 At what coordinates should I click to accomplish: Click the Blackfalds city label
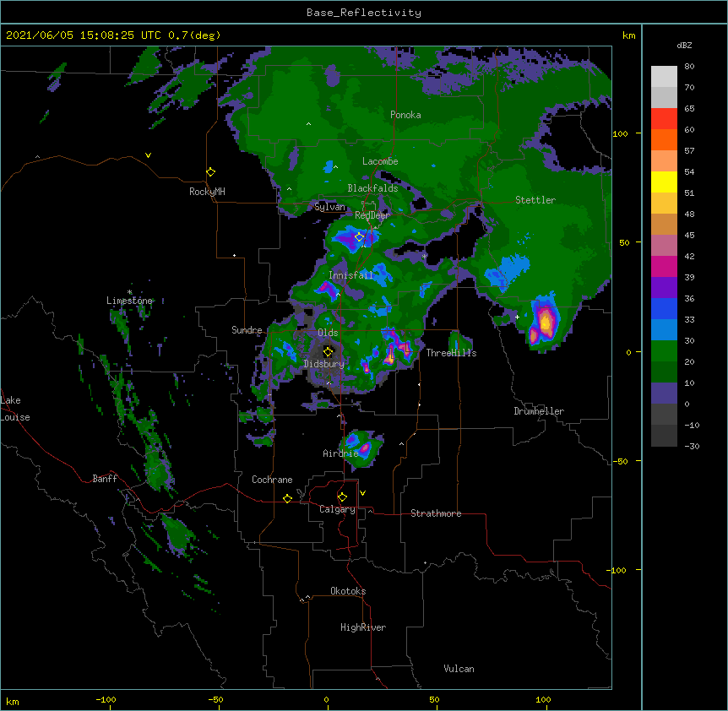point(372,188)
